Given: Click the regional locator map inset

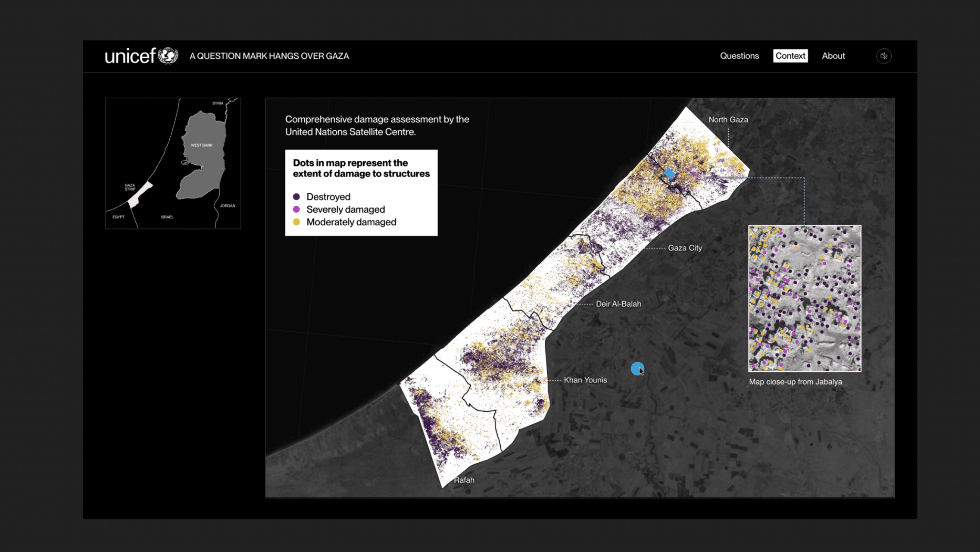Looking at the screenshot, I should 173,163.
